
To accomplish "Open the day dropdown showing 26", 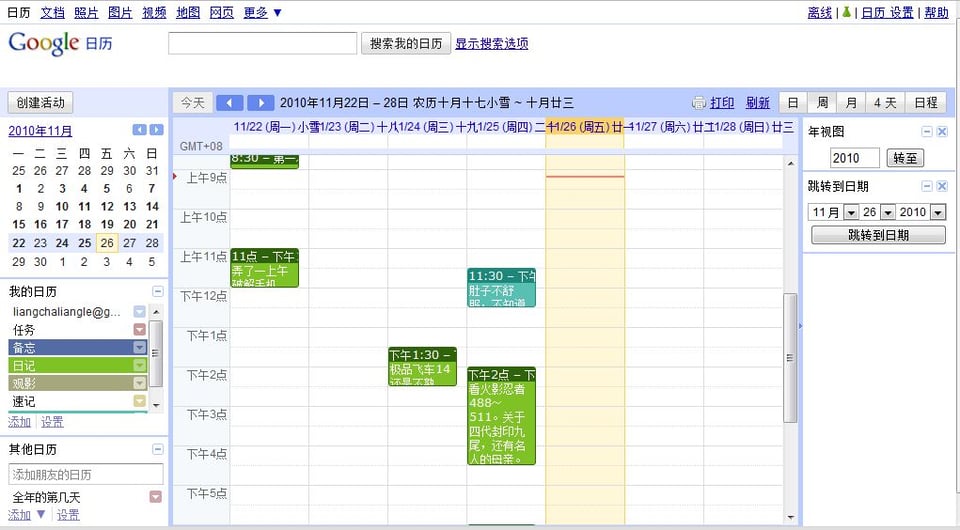I will tap(888, 212).
